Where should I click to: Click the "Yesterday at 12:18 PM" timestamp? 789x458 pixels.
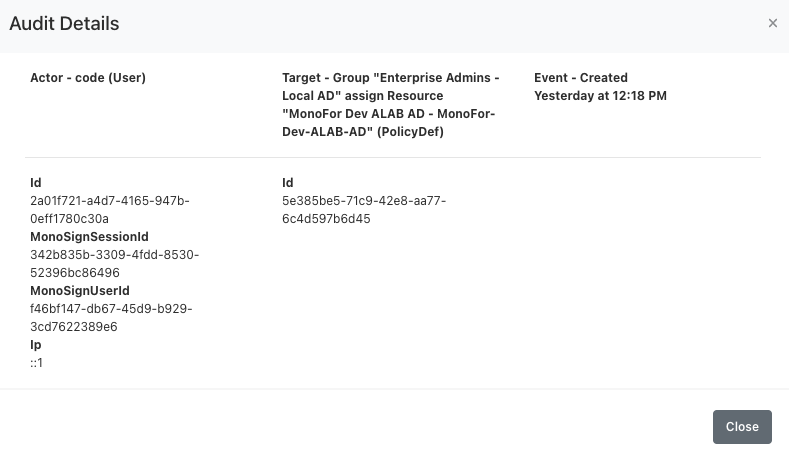tap(600, 96)
